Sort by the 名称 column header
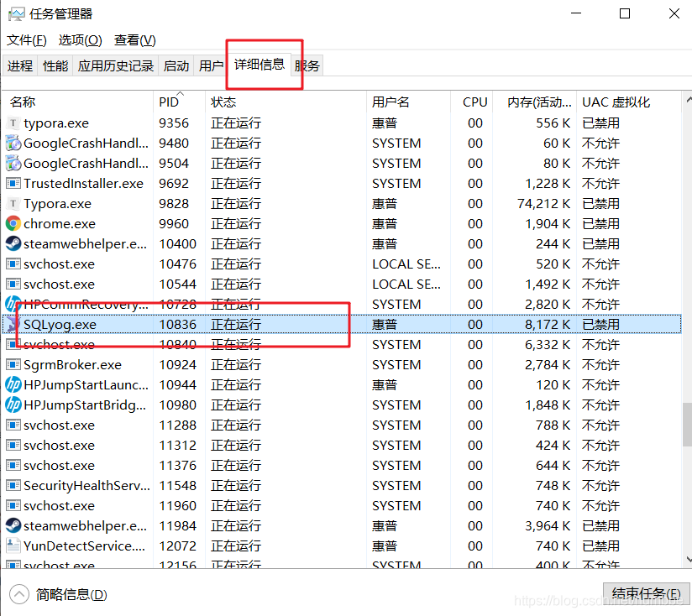This screenshot has height=616, width=692. click(79, 102)
